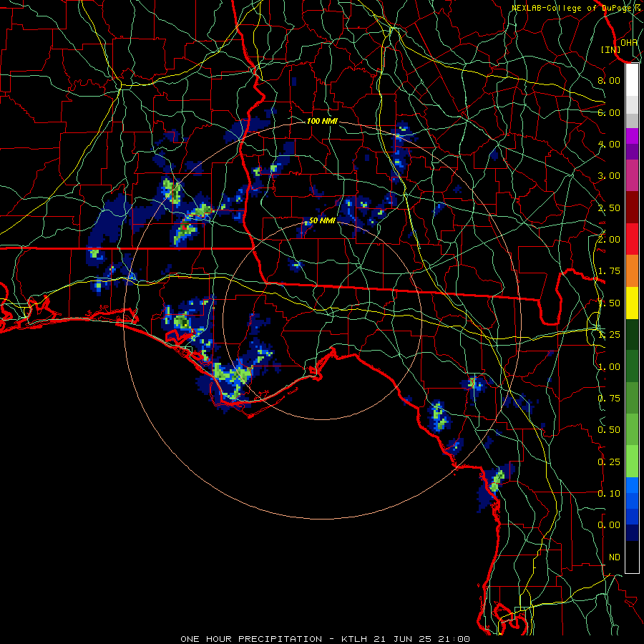Click the [IN] units label
Image resolution: width=644 pixels, height=644 pixels.
coord(611,49)
